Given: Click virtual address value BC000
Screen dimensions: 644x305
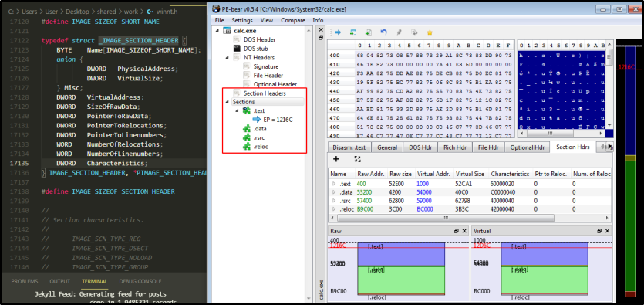Looking at the screenshot, I should 424,208.
